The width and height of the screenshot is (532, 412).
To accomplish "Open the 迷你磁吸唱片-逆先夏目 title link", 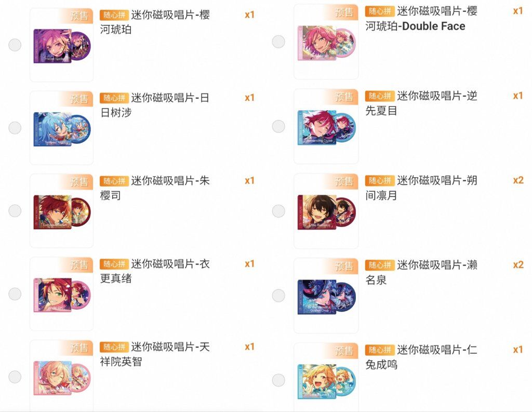I will (421, 103).
